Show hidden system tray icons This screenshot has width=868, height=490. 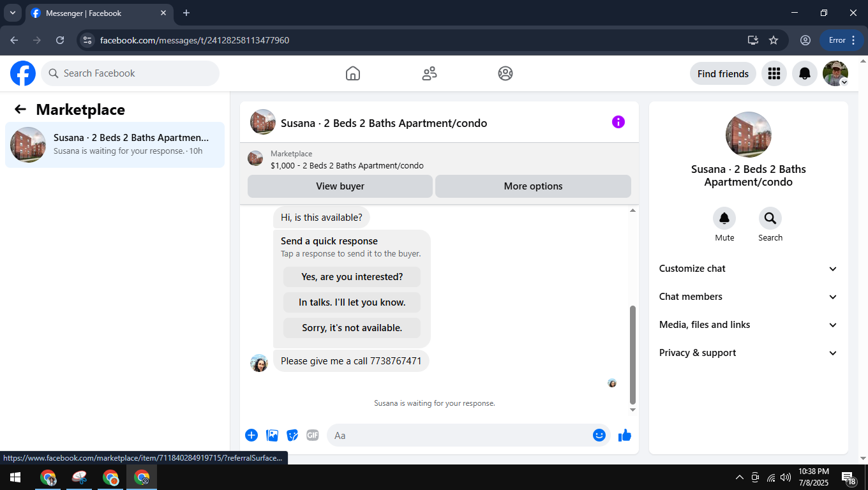pyautogui.click(x=740, y=477)
